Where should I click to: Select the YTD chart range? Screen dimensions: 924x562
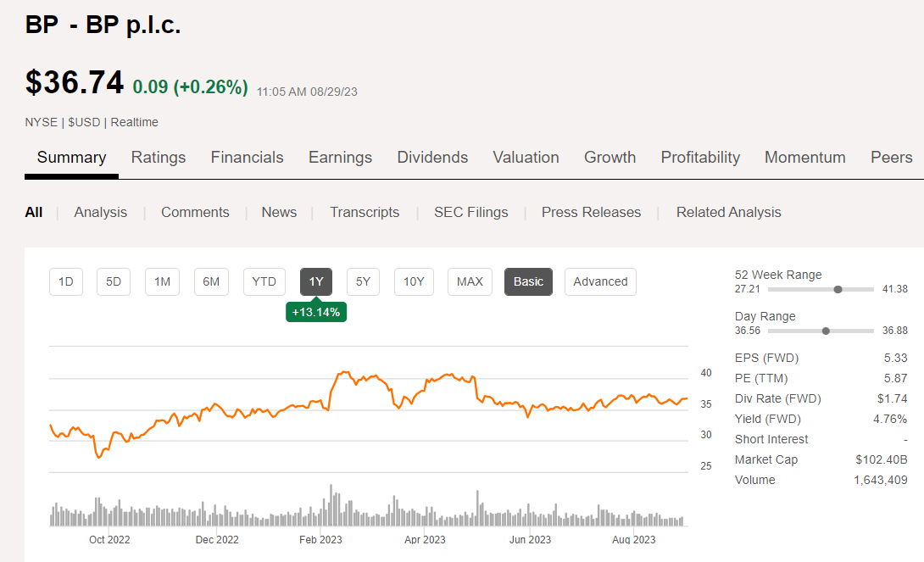[263, 281]
